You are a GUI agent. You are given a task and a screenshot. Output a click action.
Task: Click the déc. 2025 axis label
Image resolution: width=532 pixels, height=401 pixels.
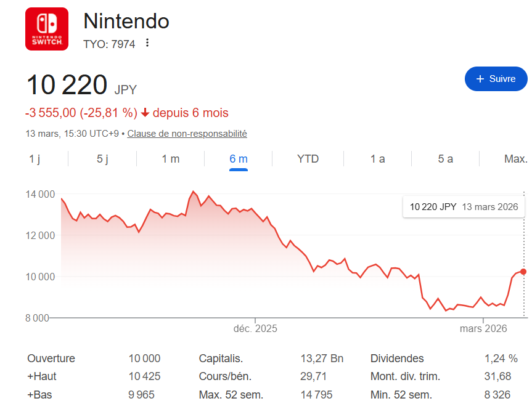[x=255, y=328]
